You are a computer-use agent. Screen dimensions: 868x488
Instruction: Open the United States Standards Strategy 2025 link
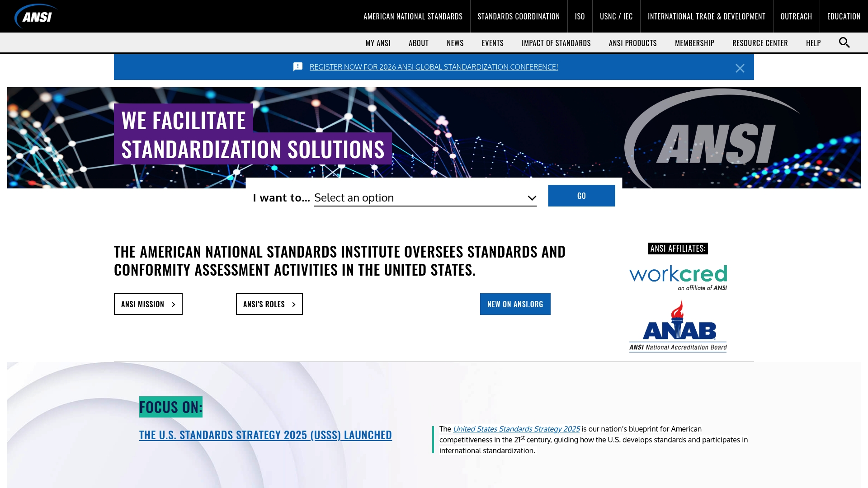(x=516, y=429)
